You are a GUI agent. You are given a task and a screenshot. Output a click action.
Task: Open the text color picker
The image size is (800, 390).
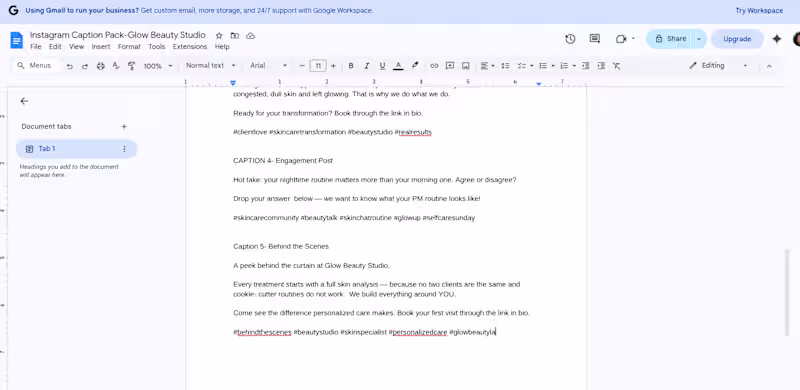click(x=398, y=66)
